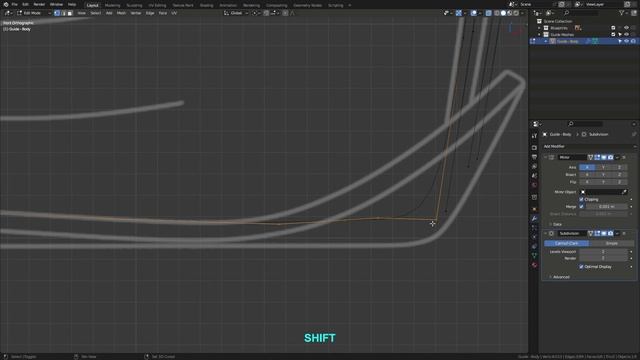Collapse the Mirror modifier panel
This screenshot has height=360, width=640.
coord(545,157)
